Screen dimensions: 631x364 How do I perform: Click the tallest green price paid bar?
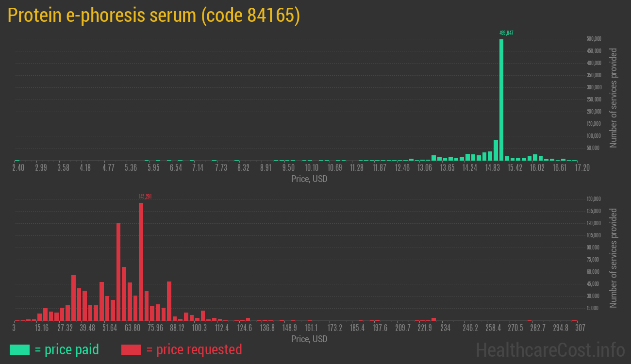point(502,97)
